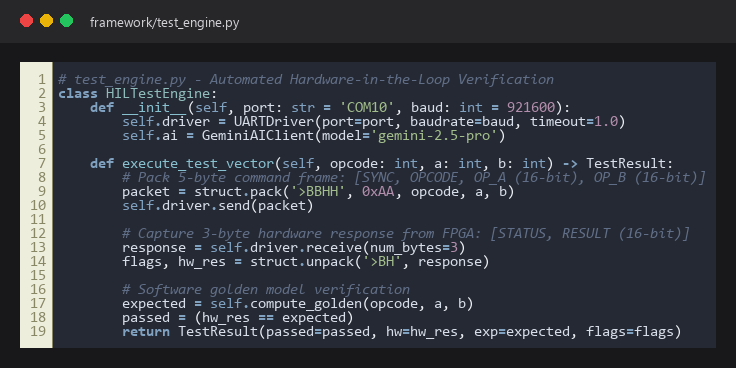
Task: Click line number 7 in the gutter
Action: coord(42,163)
